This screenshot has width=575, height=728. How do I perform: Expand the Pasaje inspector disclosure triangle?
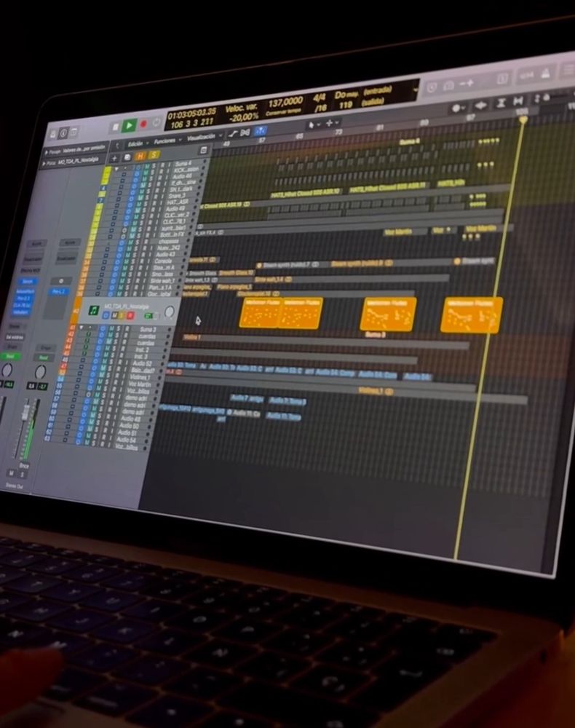47,152
